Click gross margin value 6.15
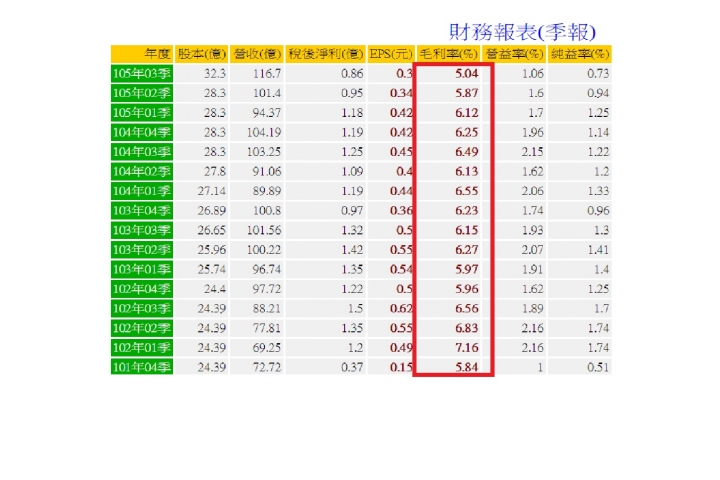 (x=467, y=230)
